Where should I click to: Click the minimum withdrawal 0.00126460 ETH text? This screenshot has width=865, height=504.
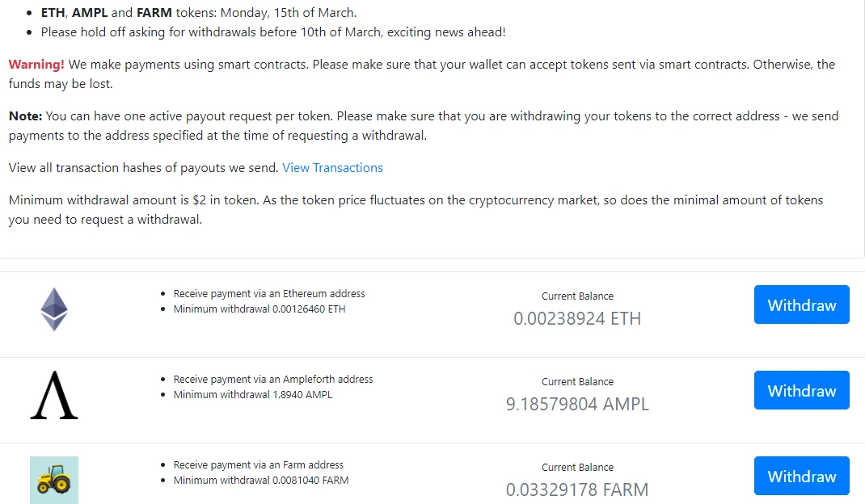259,309
